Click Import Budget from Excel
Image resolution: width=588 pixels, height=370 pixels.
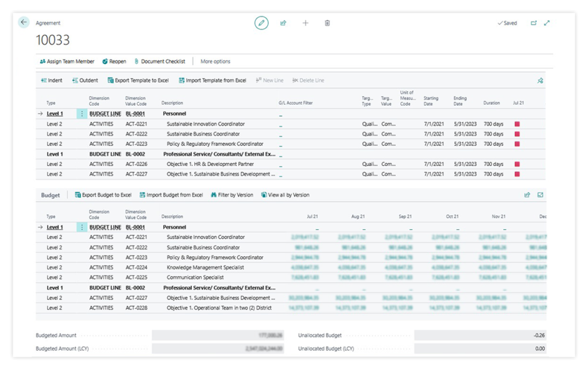171,195
